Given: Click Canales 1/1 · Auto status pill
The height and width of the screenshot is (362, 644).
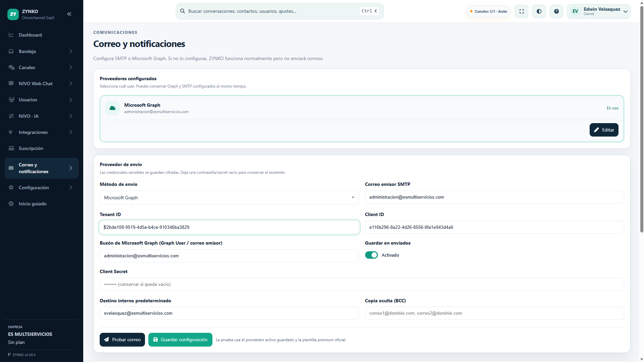Looking at the screenshot, I should point(489,11).
